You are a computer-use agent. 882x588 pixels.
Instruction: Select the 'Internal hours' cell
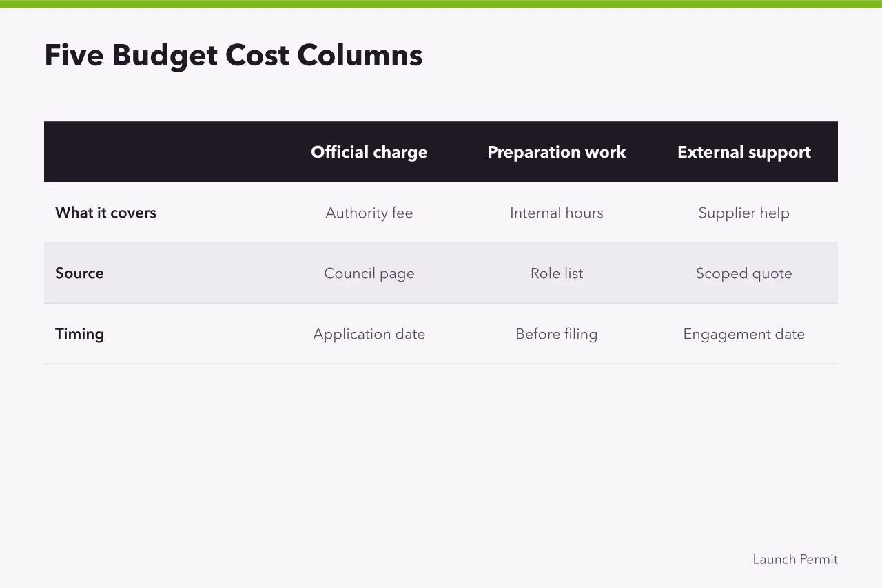pyautogui.click(x=557, y=213)
